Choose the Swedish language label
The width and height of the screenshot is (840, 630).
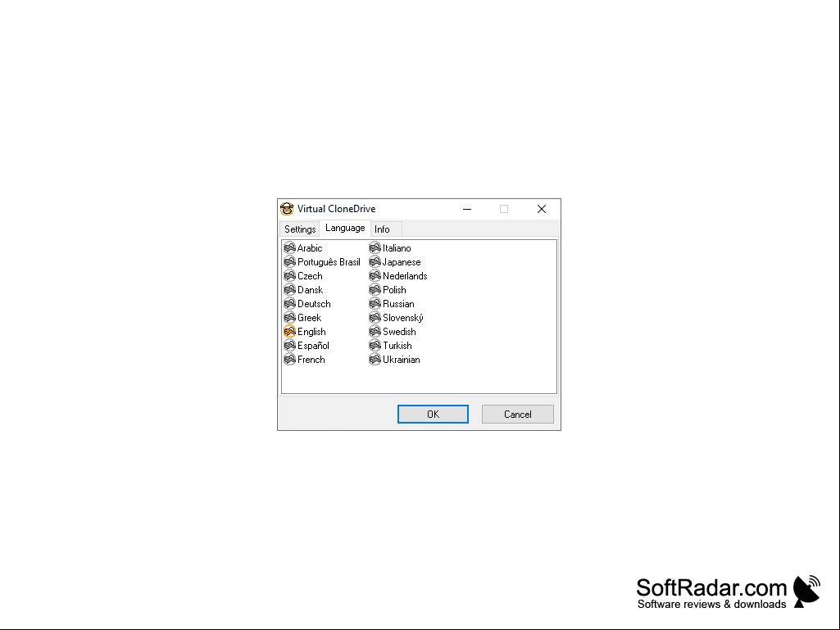[399, 332]
